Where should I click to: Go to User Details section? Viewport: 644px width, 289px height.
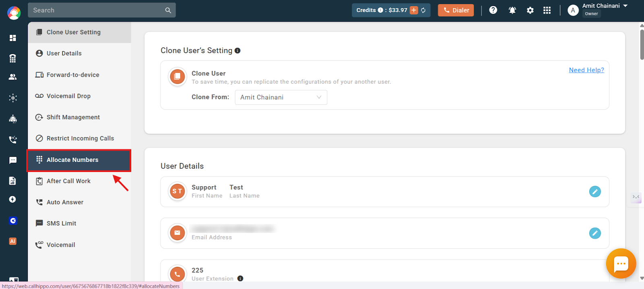(79, 54)
